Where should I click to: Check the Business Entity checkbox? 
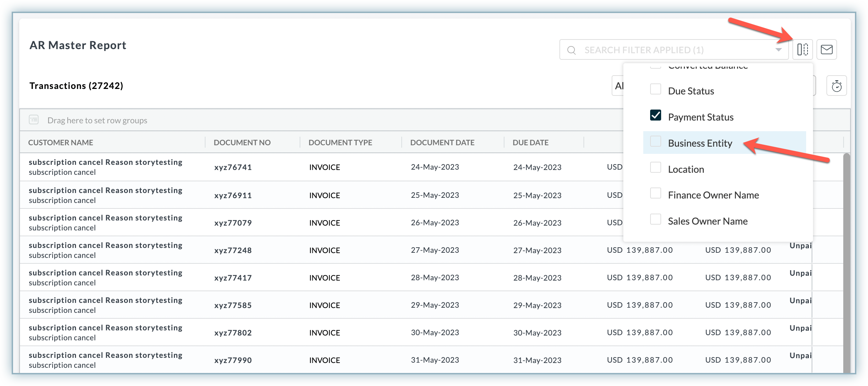click(656, 141)
